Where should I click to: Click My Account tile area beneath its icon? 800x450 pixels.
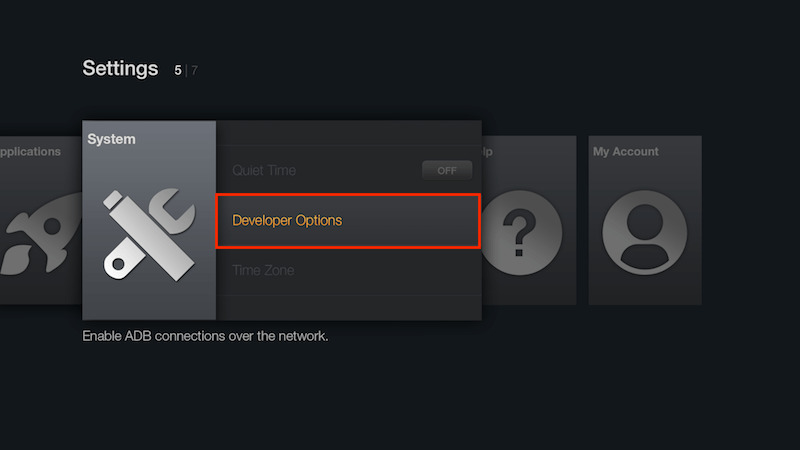[x=645, y=290]
